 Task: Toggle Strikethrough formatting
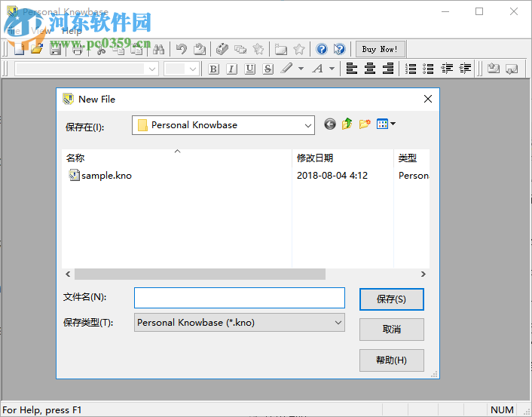pos(268,69)
